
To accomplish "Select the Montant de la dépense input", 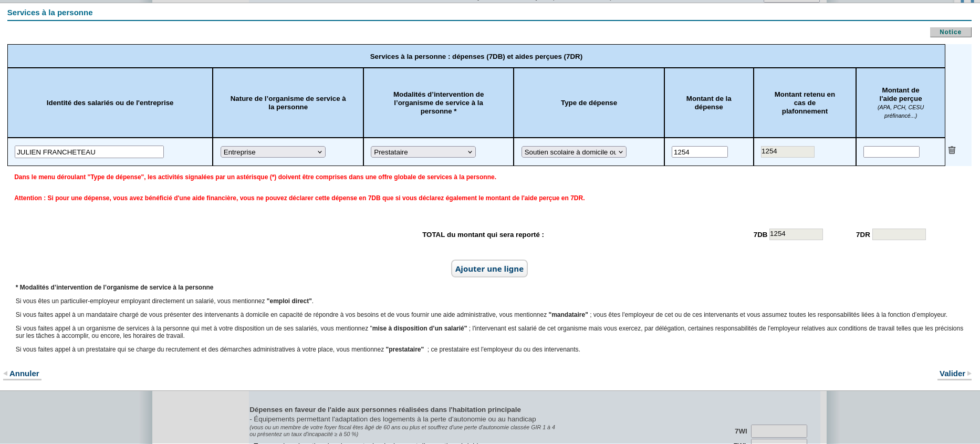I will [x=699, y=152].
